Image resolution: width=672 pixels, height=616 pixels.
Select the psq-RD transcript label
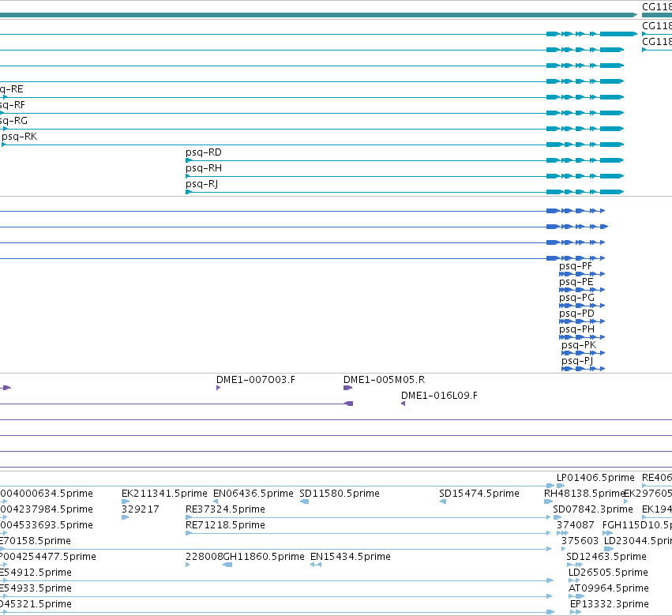pyautogui.click(x=204, y=152)
